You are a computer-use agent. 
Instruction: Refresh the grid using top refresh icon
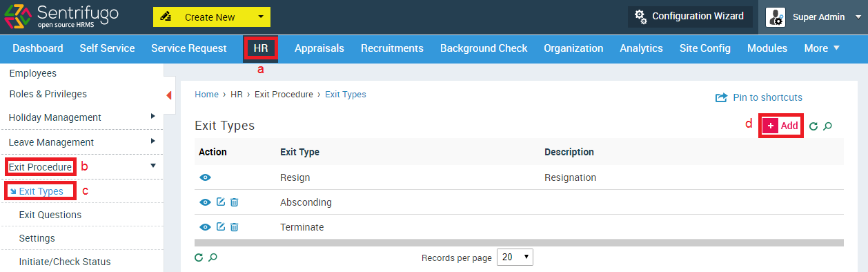tap(813, 126)
